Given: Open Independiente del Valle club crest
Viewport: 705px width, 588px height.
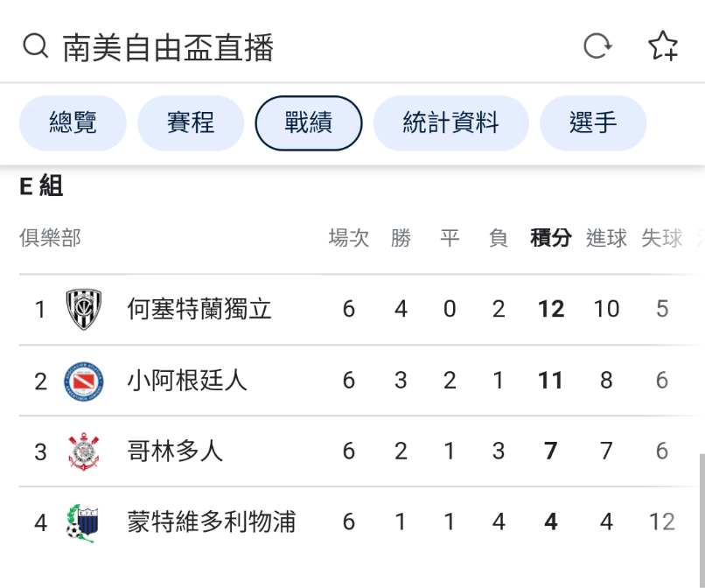Looking at the screenshot, I should (84, 309).
